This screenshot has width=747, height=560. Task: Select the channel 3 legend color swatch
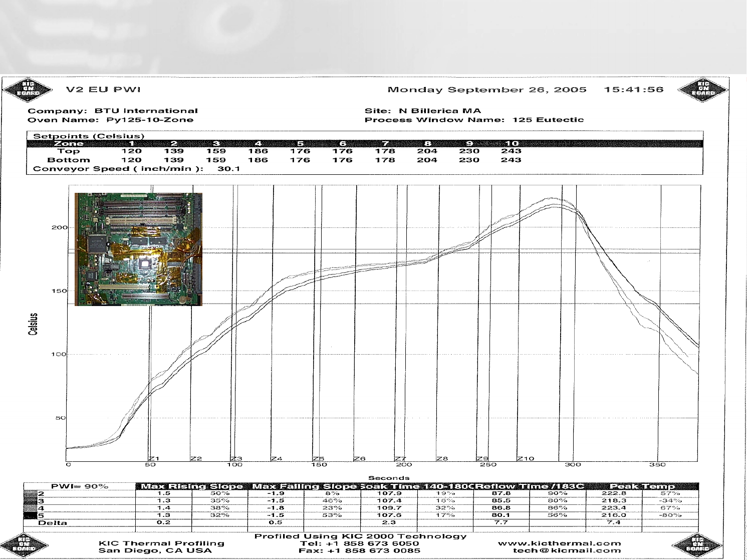[x=31, y=501]
